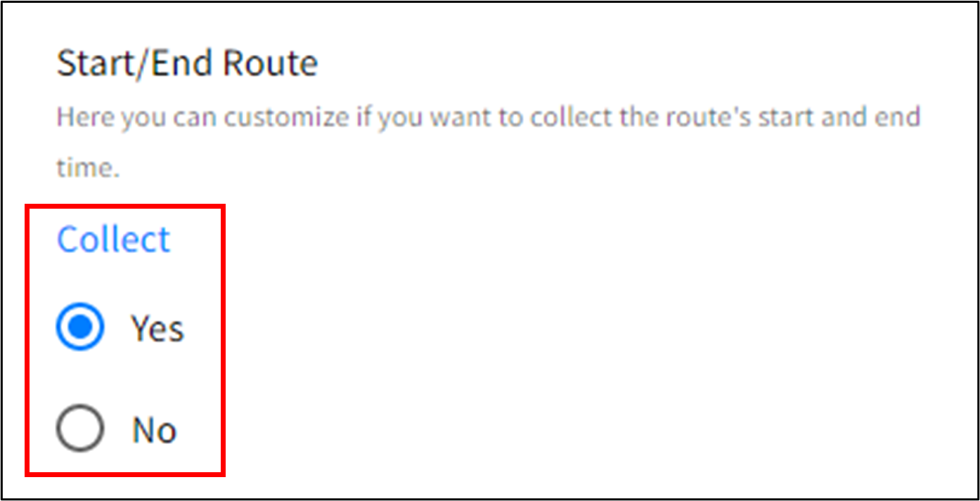Click the Yes option label text
Viewport: 980px width, 501px height.
156,326
